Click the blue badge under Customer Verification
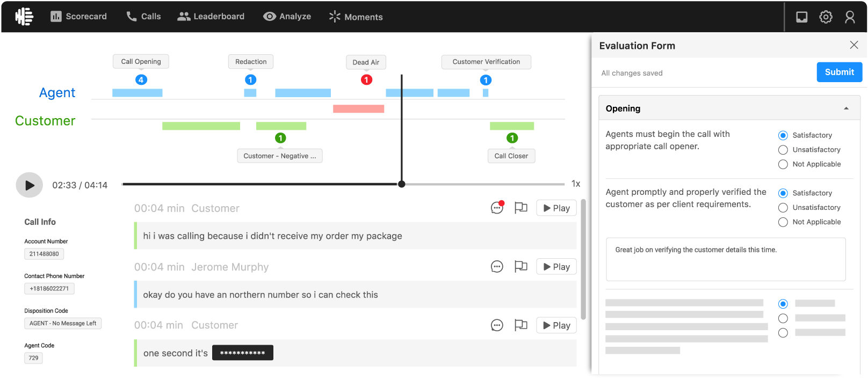This screenshot has width=868, height=379. [x=486, y=80]
